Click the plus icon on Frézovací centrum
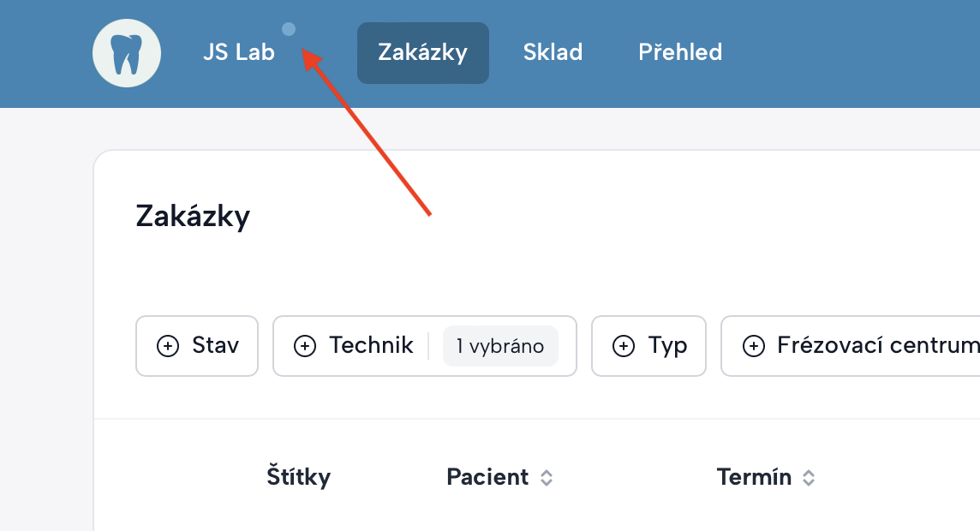 click(x=754, y=346)
